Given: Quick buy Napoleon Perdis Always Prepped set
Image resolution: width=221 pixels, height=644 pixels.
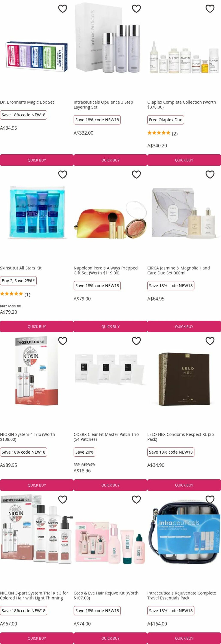Looking at the screenshot, I should click(110, 327).
